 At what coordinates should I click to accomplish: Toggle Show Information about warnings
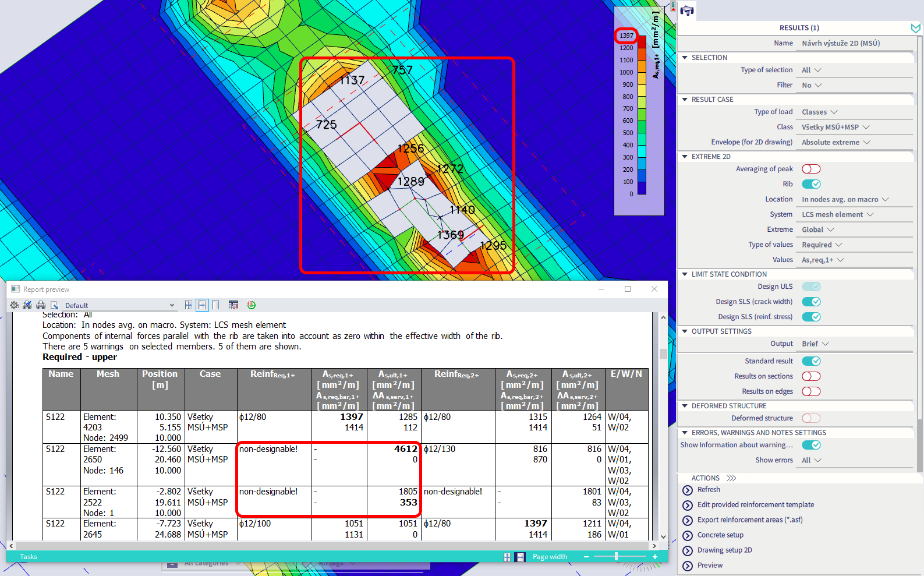[811, 445]
